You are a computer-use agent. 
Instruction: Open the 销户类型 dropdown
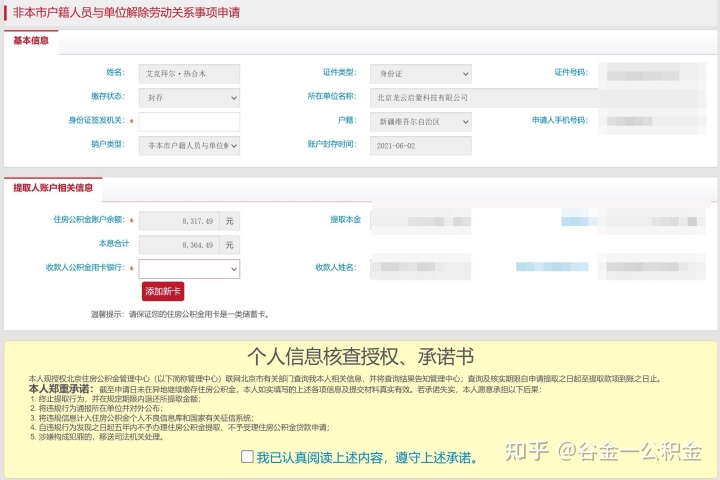tap(188, 145)
